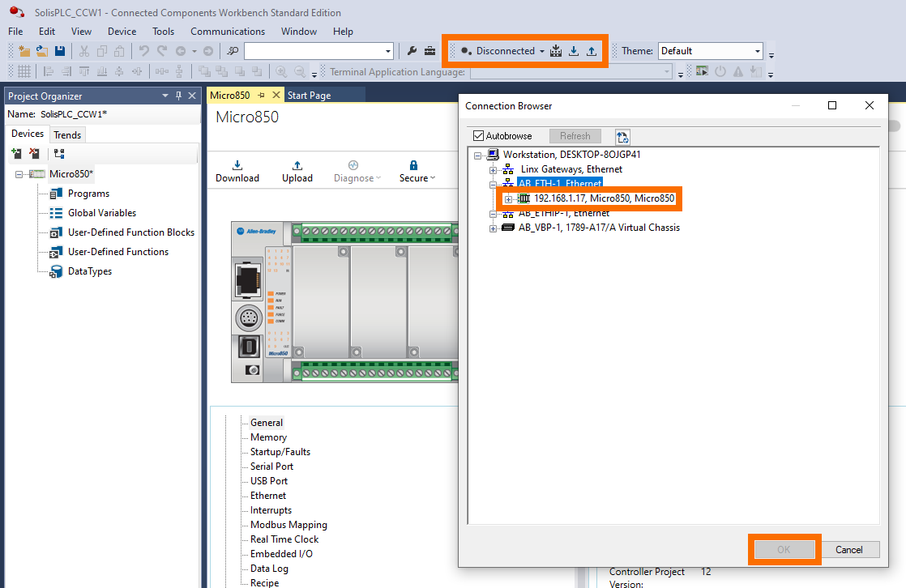Click the download to controller toolbar arrow icon
The image size is (906, 588).
(574, 51)
